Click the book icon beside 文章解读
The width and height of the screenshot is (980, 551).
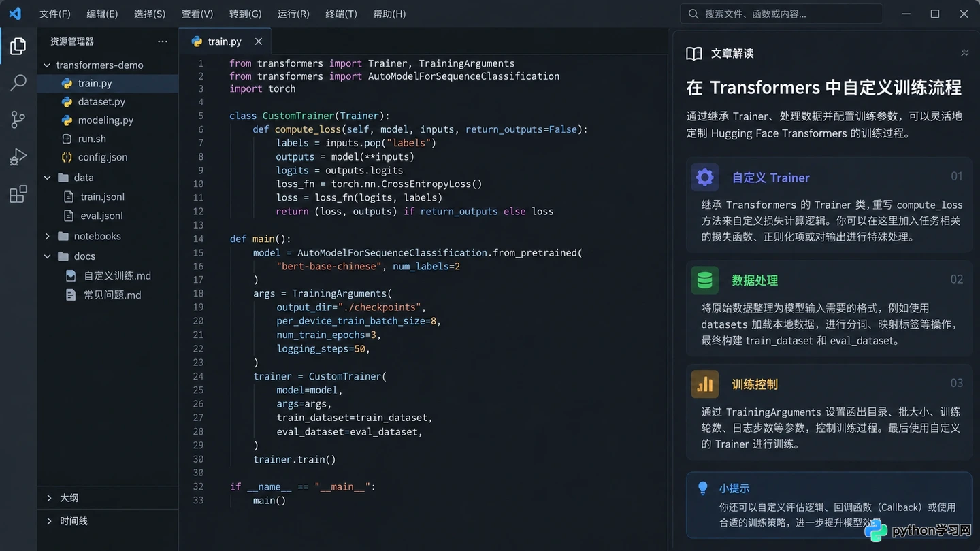pyautogui.click(x=694, y=54)
